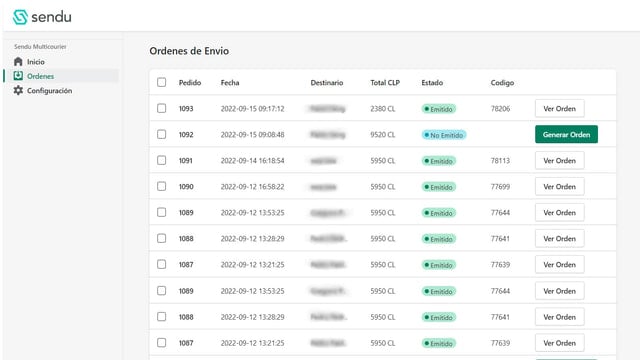Click the Fecha column header

click(x=230, y=82)
